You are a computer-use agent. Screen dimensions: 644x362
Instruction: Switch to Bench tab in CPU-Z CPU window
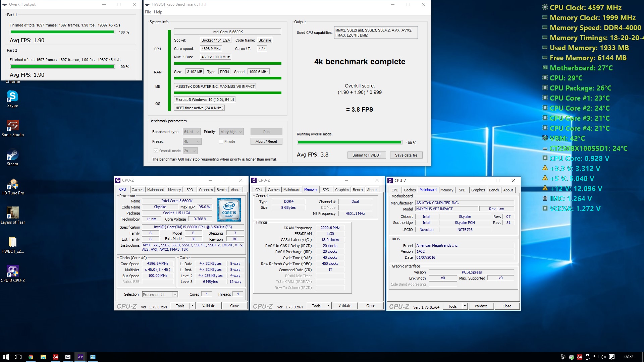pos(221,190)
